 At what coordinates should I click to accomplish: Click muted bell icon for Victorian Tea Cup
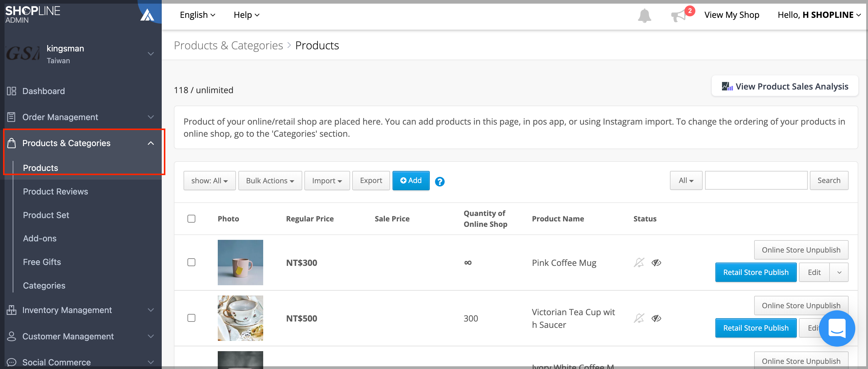tap(639, 318)
